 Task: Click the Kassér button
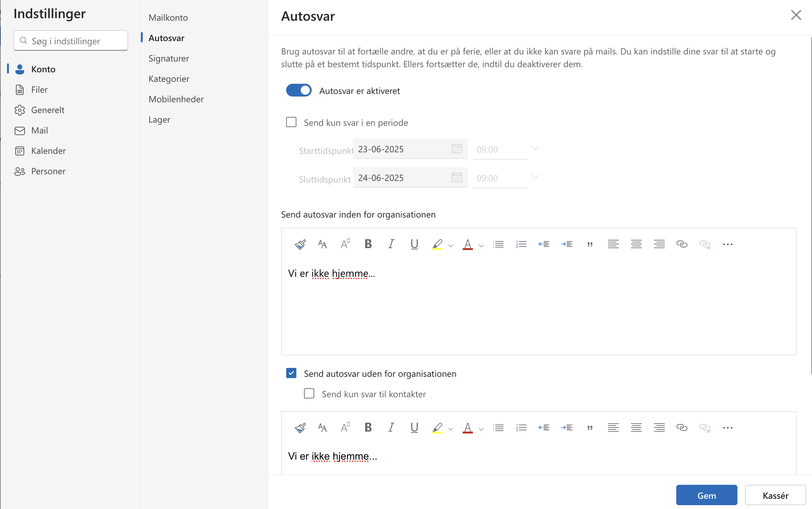(775, 495)
